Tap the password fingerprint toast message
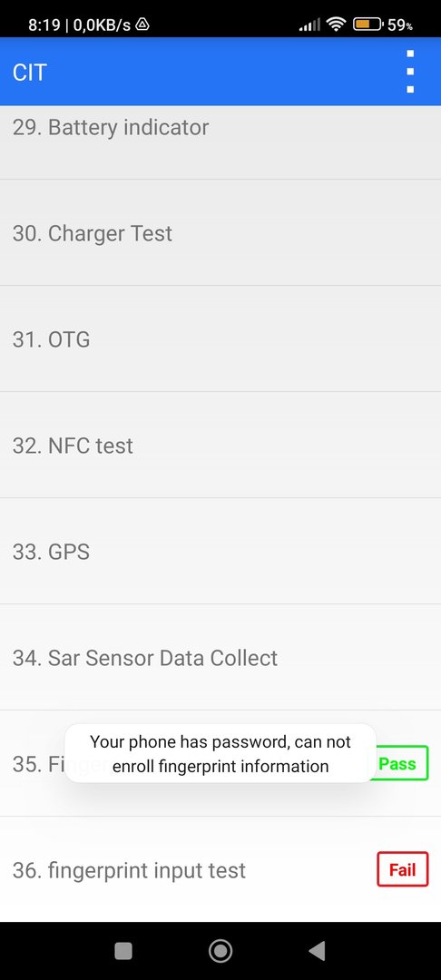 click(x=220, y=754)
